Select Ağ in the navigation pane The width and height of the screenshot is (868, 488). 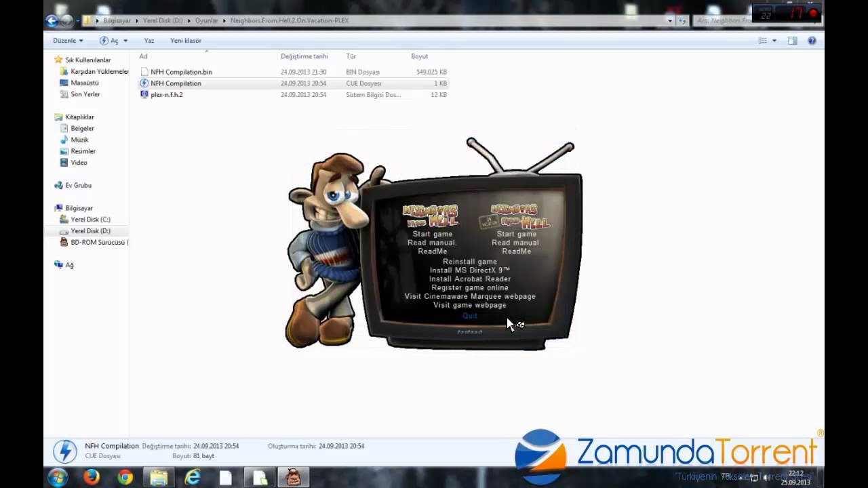click(x=69, y=265)
